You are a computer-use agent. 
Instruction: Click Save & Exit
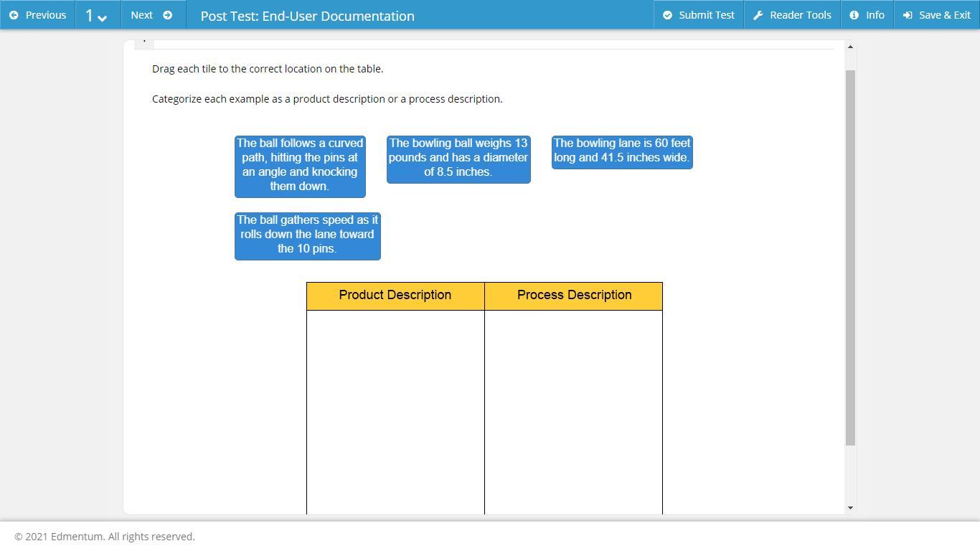936,15
